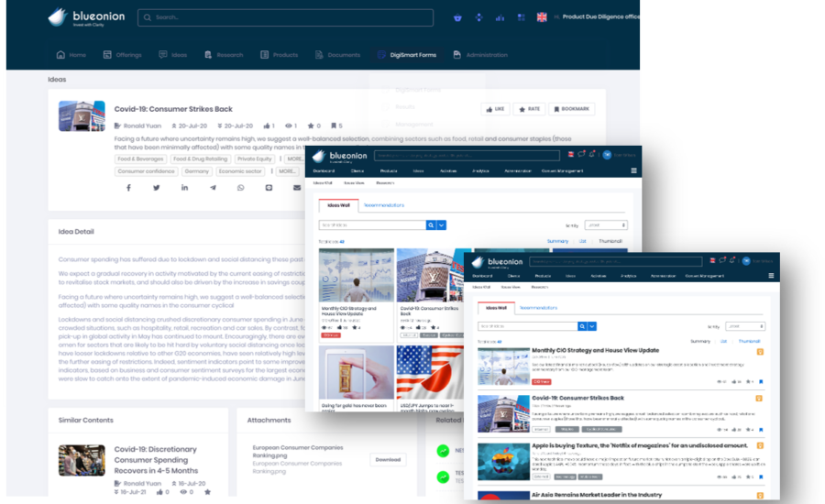Click the basket icon right of the back window search
825x504 pixels.
coord(457,17)
